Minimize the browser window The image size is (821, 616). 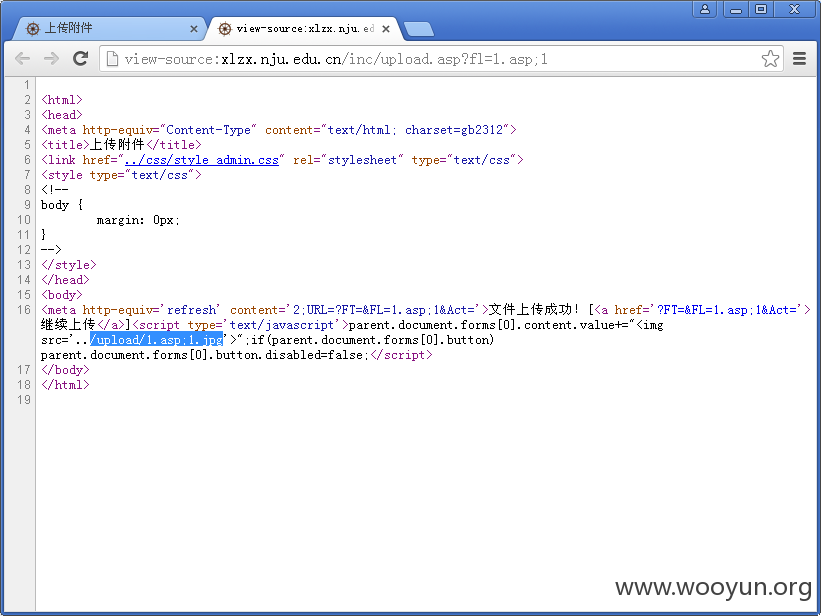pos(736,9)
